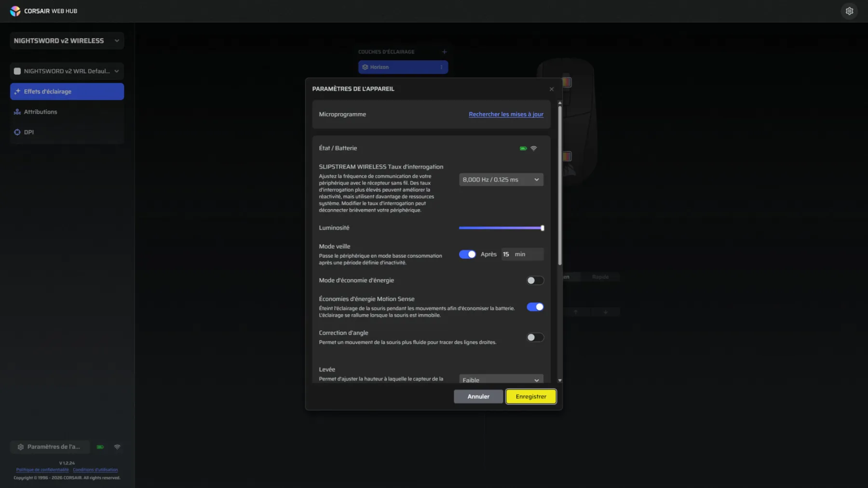
Task: Disable Économies d'énergie Motion Sense
Action: [535, 307]
